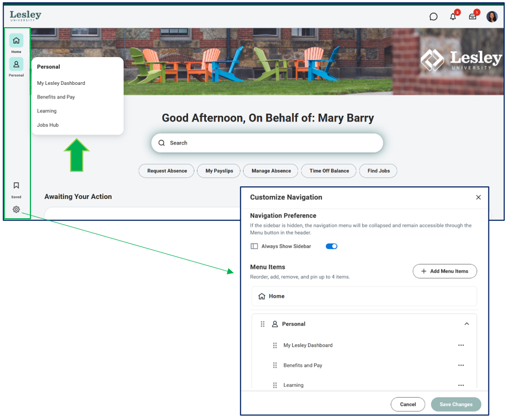Open the notifications bell icon

(453, 17)
